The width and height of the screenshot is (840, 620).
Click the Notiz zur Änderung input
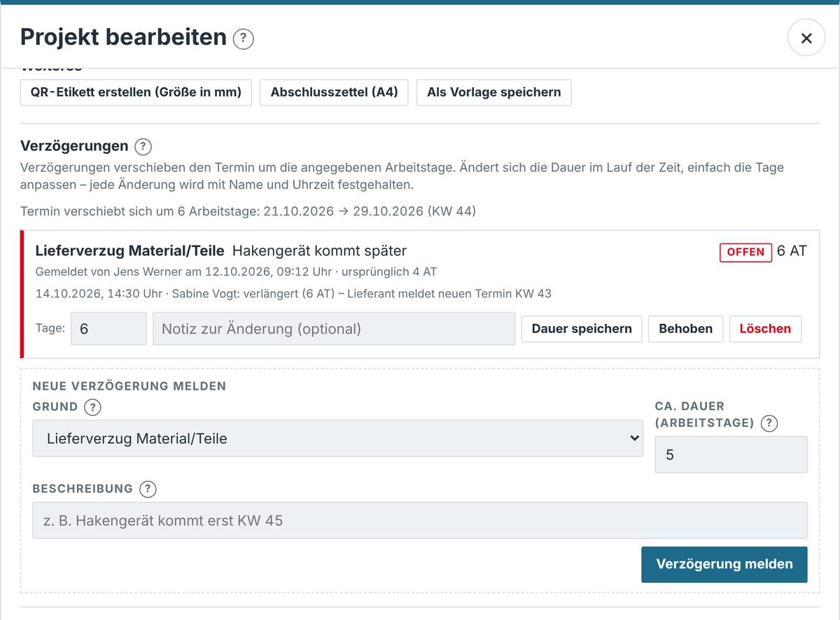pyautogui.click(x=334, y=329)
